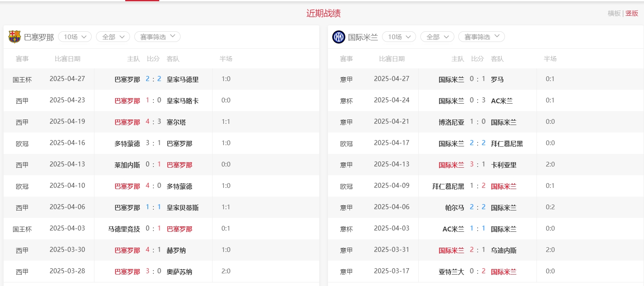The image size is (644, 286).
Task: Open Barcelona's 10场 match count dropdown
Action: [75, 37]
